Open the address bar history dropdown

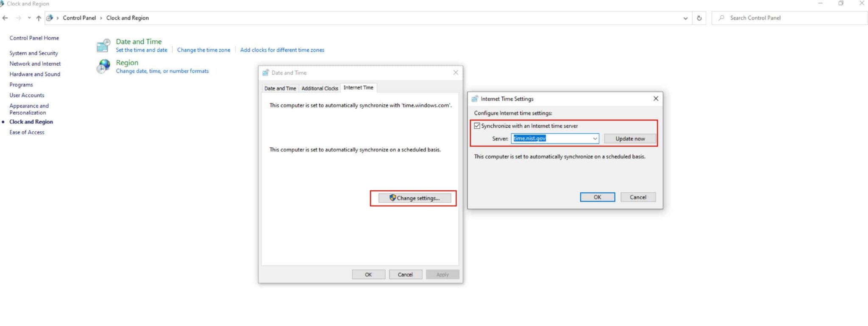(x=685, y=18)
